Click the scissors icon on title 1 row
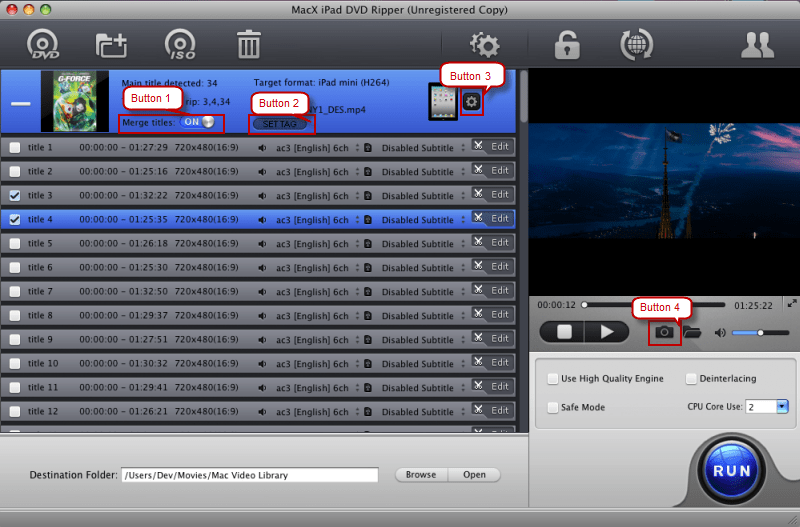Viewport: 800px width, 527px height. point(478,146)
